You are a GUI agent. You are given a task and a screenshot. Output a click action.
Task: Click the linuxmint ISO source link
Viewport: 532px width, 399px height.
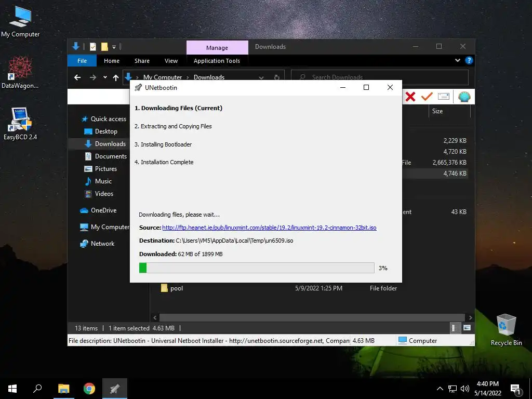pyautogui.click(x=269, y=228)
